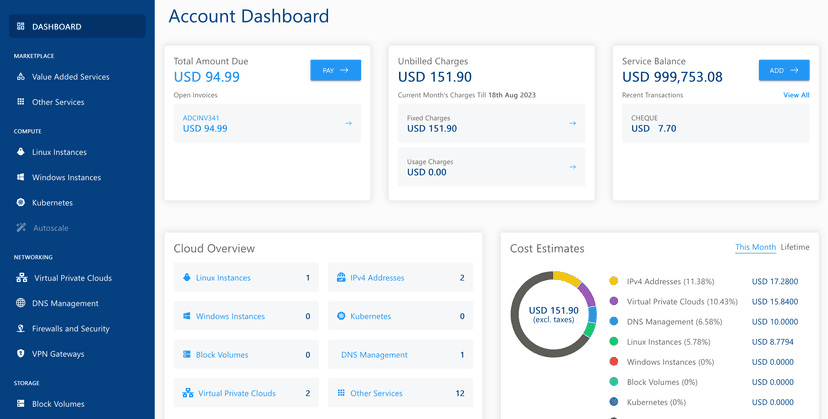The width and height of the screenshot is (828, 419).
Task: Click the Windows Instances logo icon in sidebar
Action: click(x=21, y=178)
